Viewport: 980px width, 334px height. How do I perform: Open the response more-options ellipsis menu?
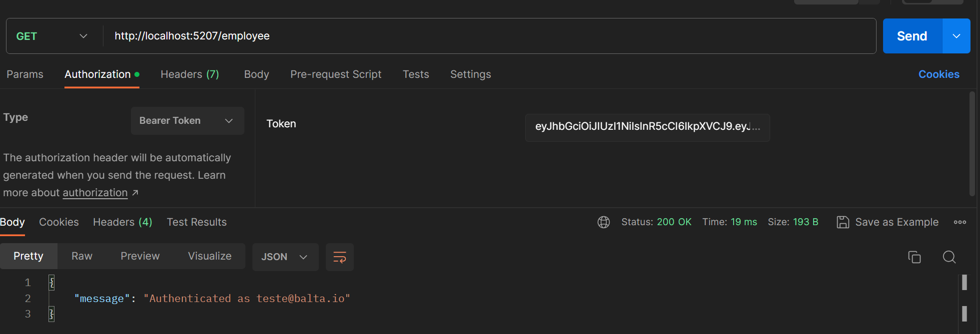[x=960, y=222]
